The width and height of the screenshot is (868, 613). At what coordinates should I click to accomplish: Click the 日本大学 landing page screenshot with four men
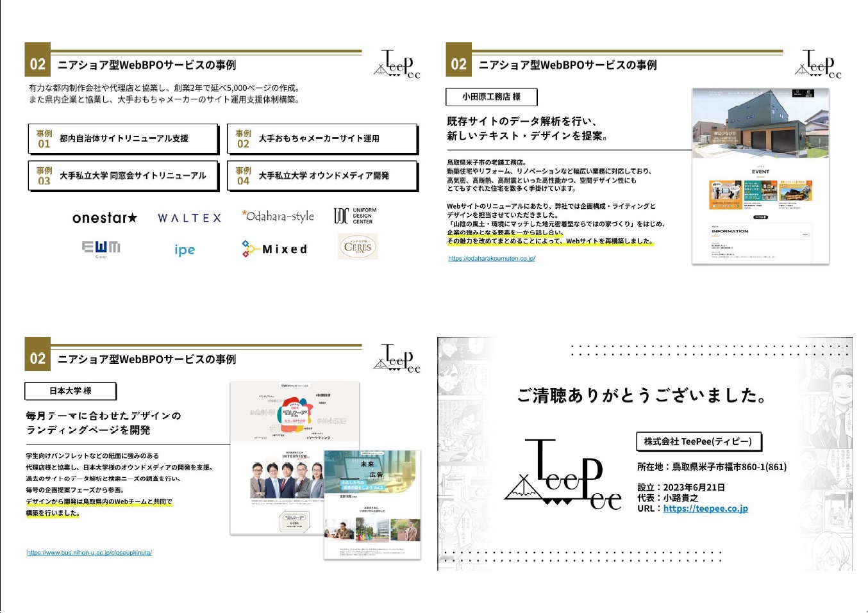coord(294,459)
